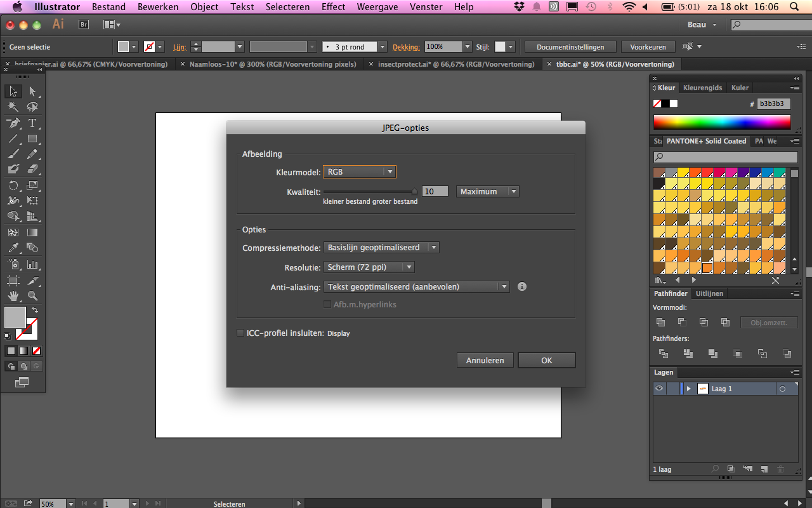Click the Divide pathfinder icon
Screen dimensions: 812x508
tap(664, 354)
